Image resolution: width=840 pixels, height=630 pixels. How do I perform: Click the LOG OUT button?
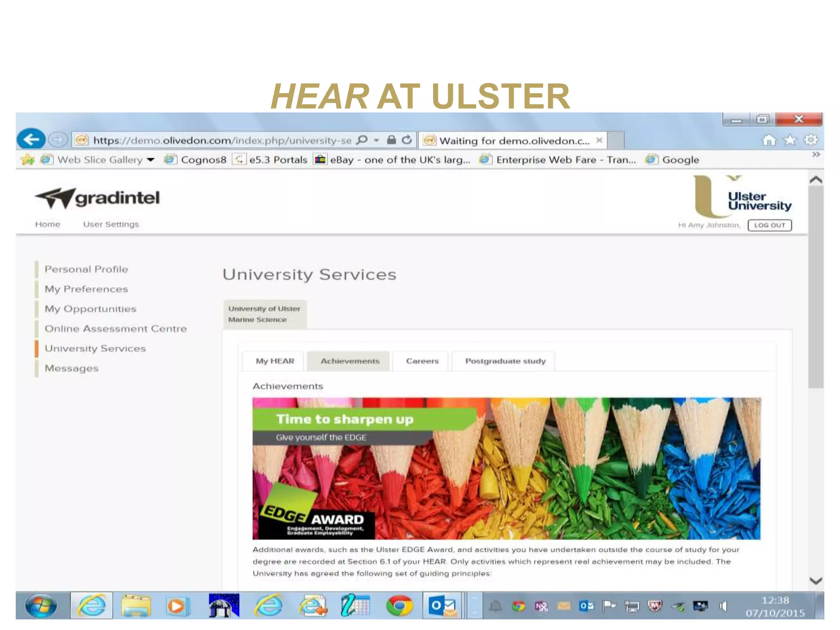[x=769, y=225]
